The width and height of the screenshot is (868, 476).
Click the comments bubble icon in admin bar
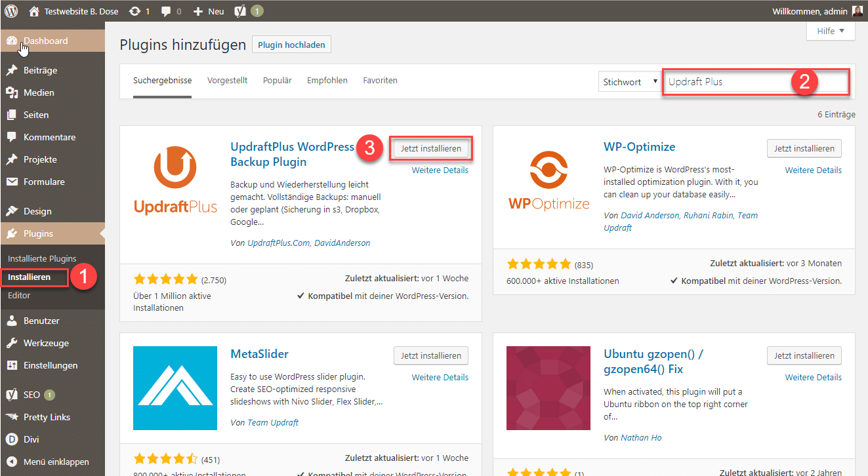[x=167, y=11]
